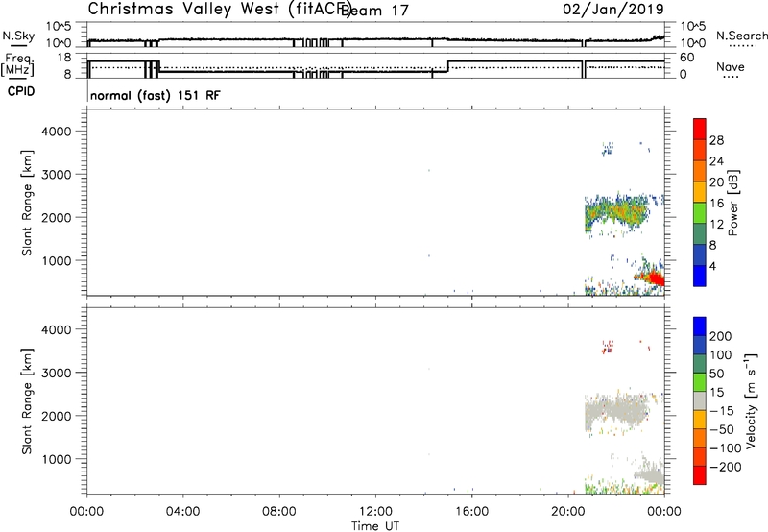
Task: Click 'Slant Range [km]' label of power panel
Action: click(x=27, y=203)
